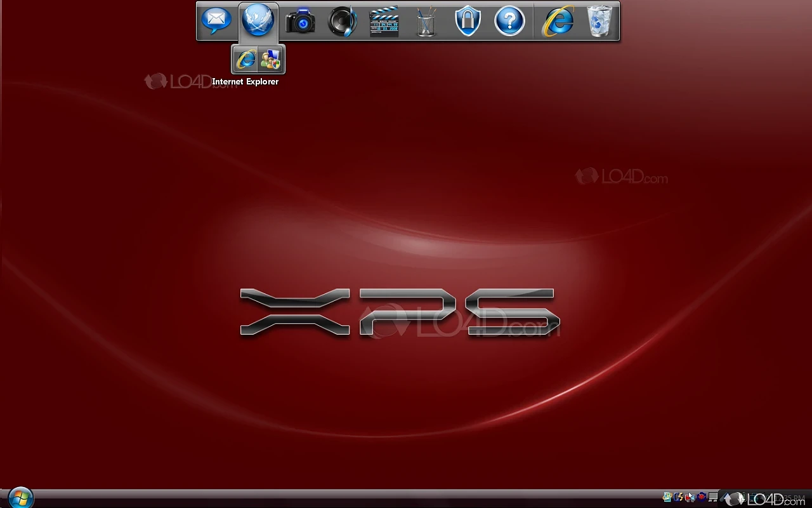
Task: Click the movie clapperboard dock icon
Action: click(384, 22)
